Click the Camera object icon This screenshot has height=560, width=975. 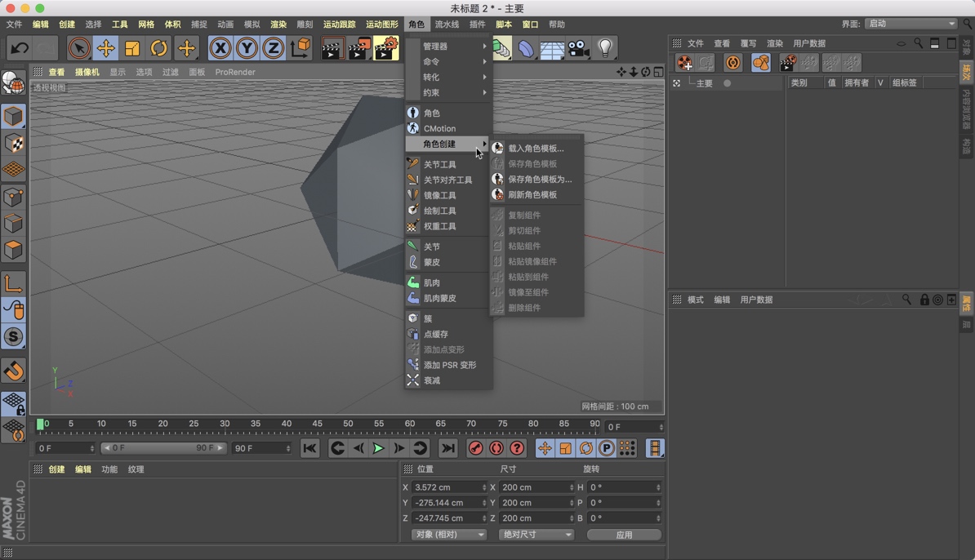pos(578,48)
